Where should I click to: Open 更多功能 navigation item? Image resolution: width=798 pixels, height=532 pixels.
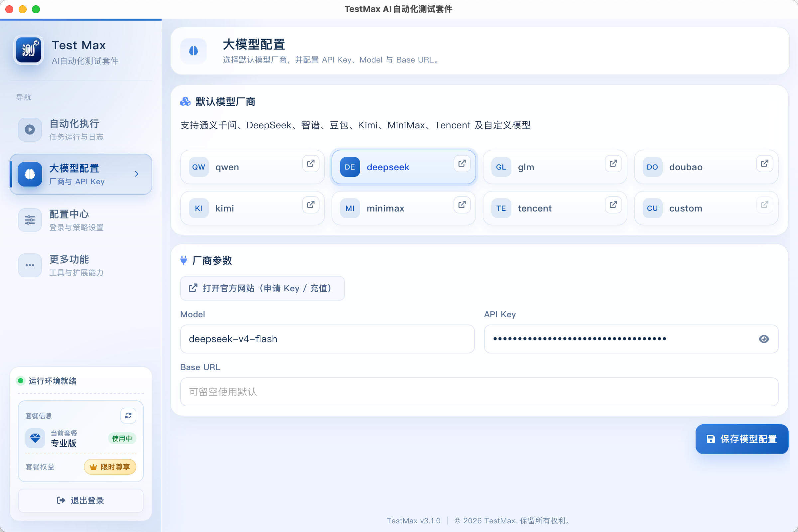(x=81, y=265)
